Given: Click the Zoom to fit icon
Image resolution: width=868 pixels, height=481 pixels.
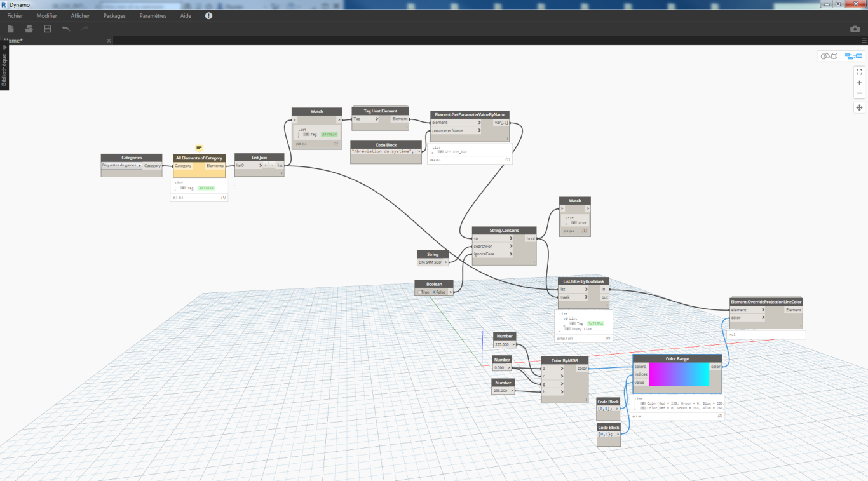Looking at the screenshot, I should 859,72.
